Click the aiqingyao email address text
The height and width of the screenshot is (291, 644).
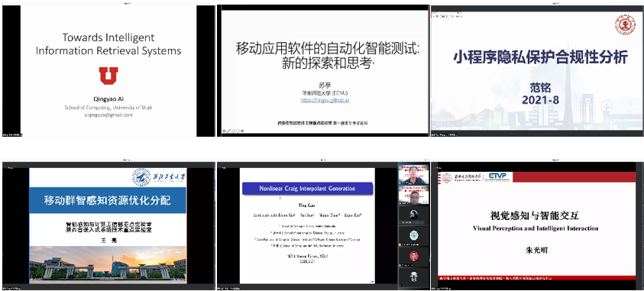pos(108,115)
